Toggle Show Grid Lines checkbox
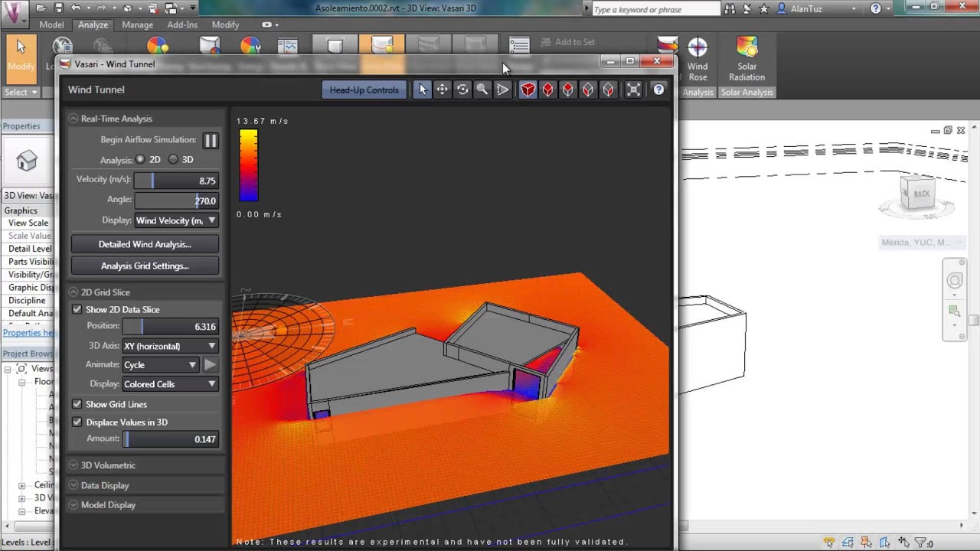980x551 pixels. pos(77,404)
